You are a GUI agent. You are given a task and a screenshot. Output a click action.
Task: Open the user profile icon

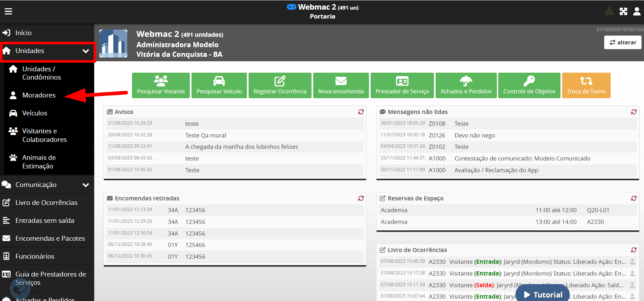click(636, 11)
